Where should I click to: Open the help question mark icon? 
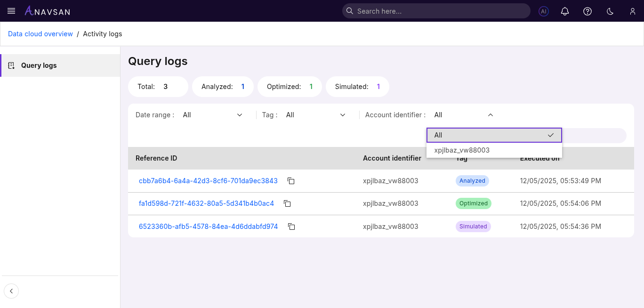click(587, 11)
